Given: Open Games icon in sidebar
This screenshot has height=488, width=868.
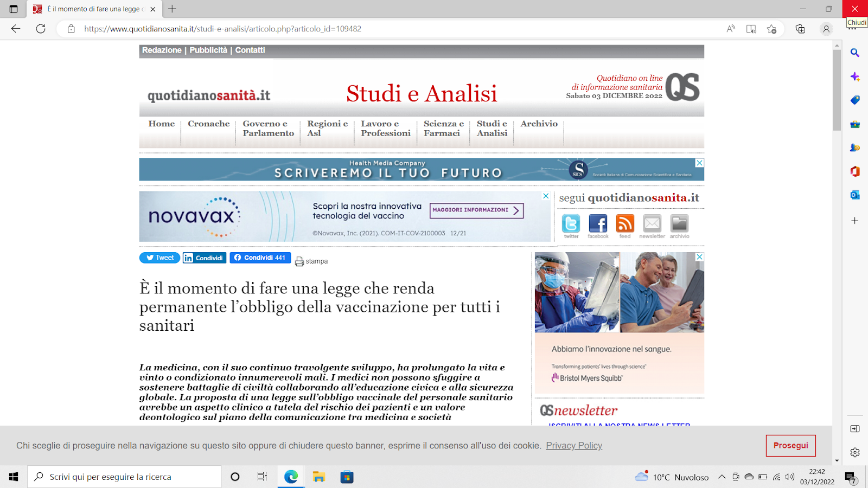Looking at the screenshot, I should [855, 147].
